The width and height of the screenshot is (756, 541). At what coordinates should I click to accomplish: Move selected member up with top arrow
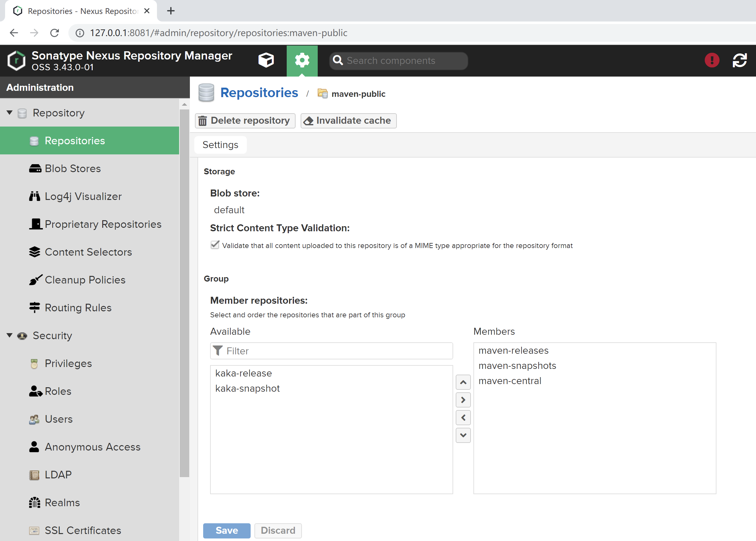click(x=463, y=382)
